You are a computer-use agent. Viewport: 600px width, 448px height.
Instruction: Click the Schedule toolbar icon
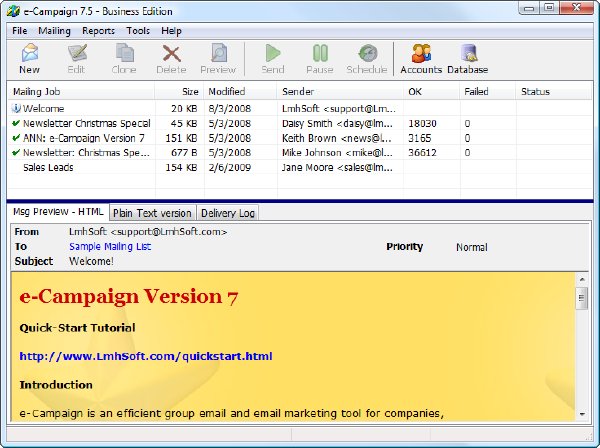(367, 59)
